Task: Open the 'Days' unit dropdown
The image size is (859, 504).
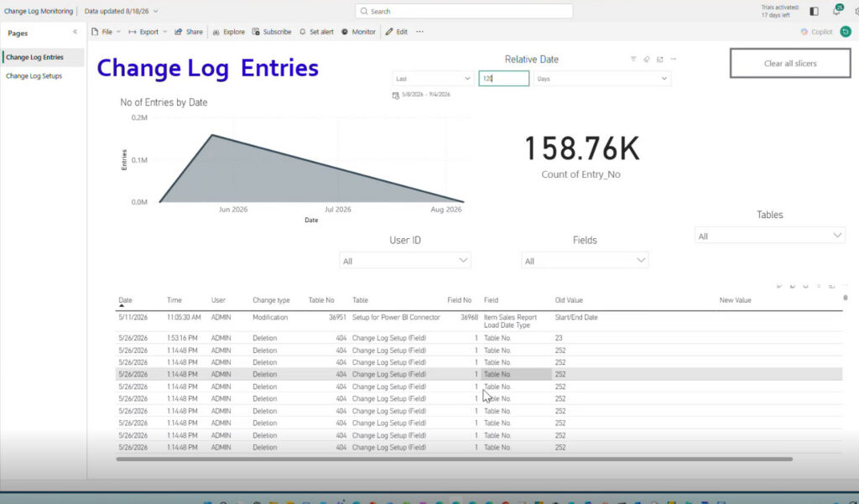Action: coord(602,78)
